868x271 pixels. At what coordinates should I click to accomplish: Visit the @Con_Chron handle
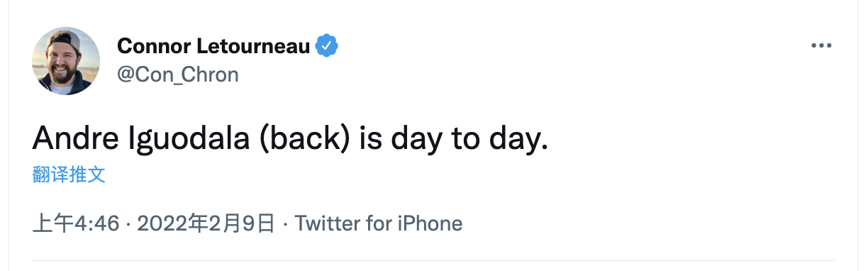(177, 74)
